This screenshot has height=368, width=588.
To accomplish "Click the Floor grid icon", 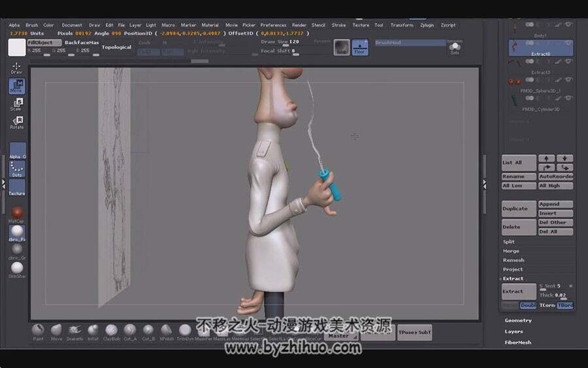I will click(359, 48).
